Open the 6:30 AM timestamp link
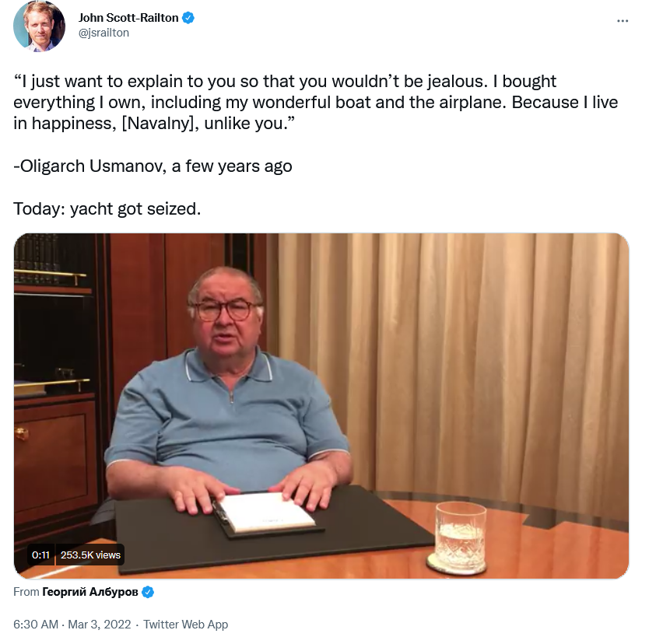 [x=36, y=625]
